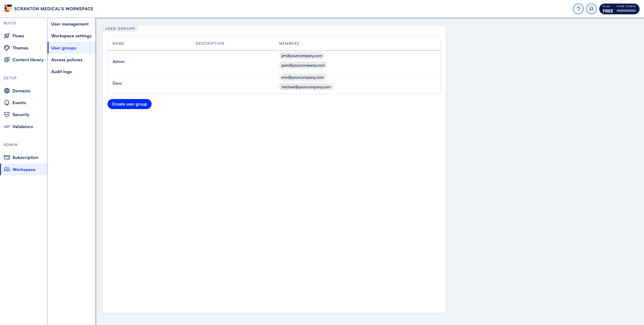Open the Audit logs tab
The height and width of the screenshot is (325, 644).
point(61,72)
